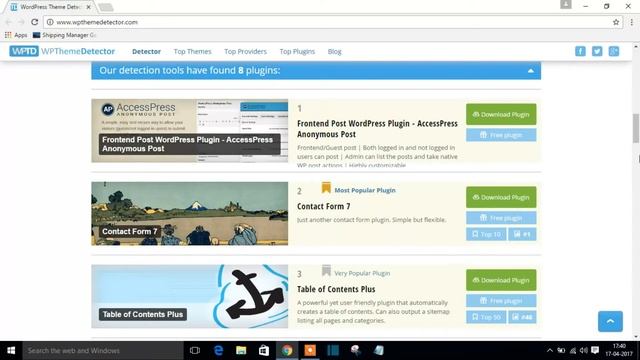Viewport: 640px width, 360px height.
Task: Click Free plugin under Contact Form 7
Action: pyautogui.click(x=501, y=218)
